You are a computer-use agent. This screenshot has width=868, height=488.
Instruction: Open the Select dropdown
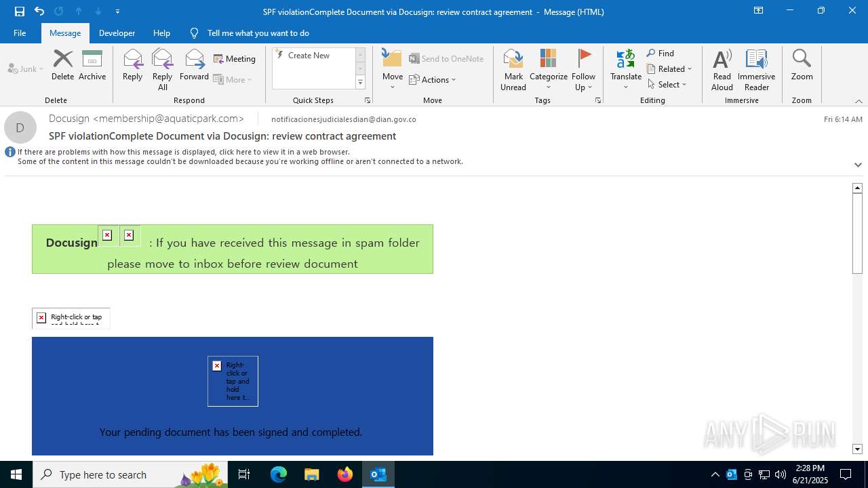(x=667, y=85)
